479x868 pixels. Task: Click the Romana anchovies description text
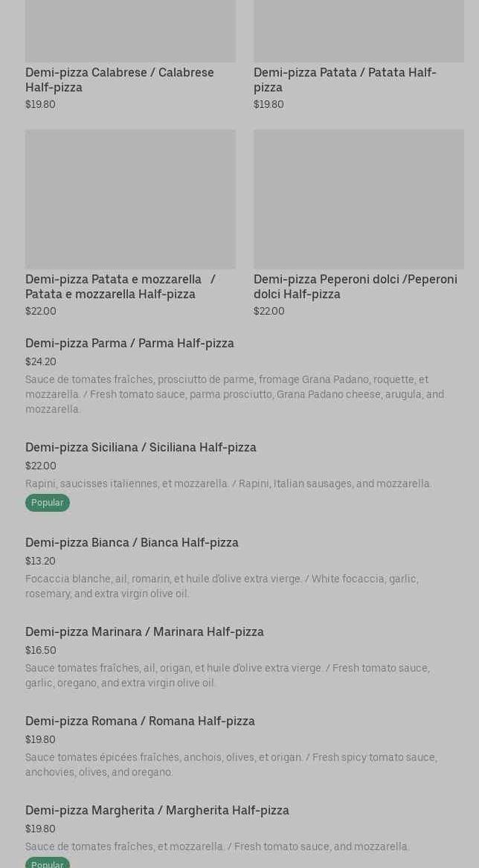tap(231, 765)
